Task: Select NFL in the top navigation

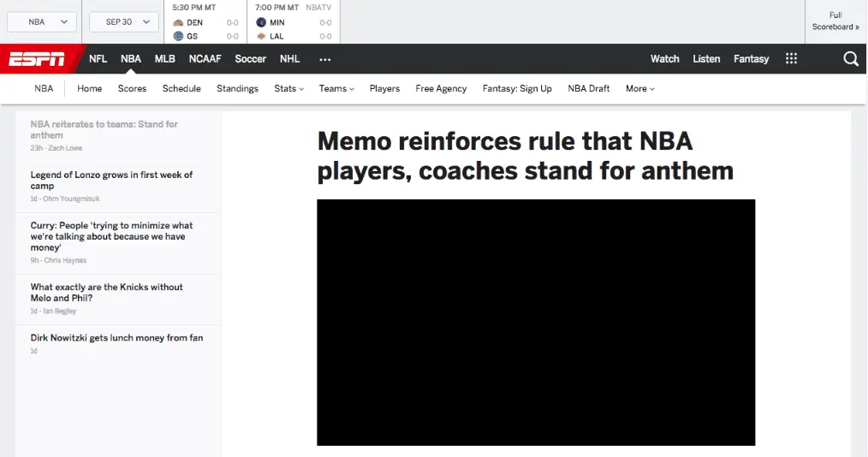Action: click(x=98, y=59)
